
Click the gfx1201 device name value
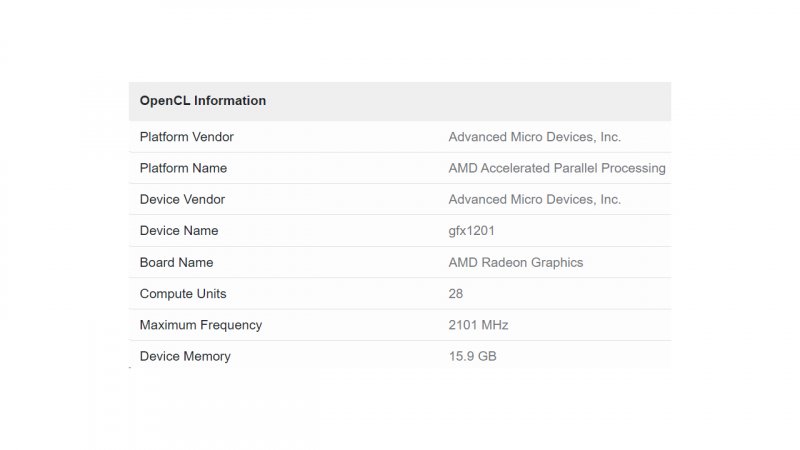471,231
